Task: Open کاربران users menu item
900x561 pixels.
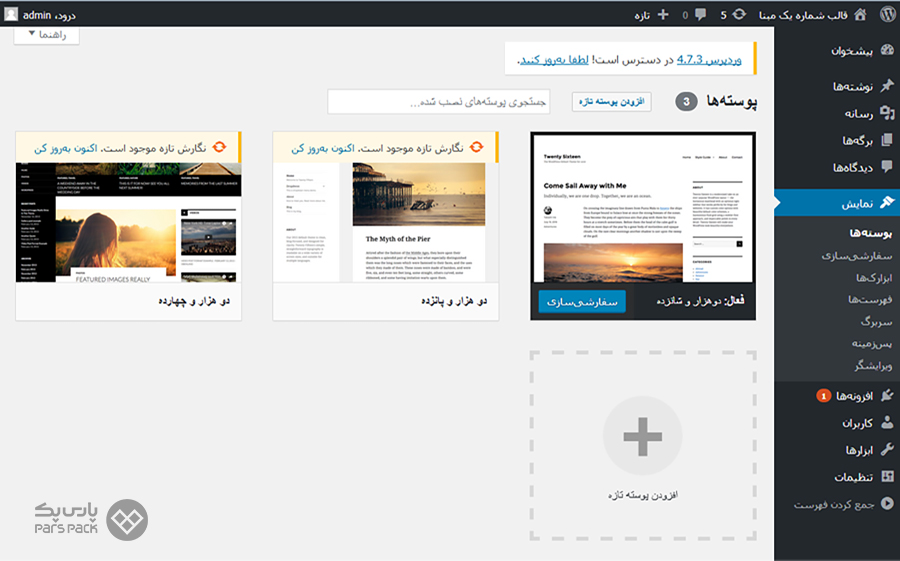Action: tap(858, 423)
